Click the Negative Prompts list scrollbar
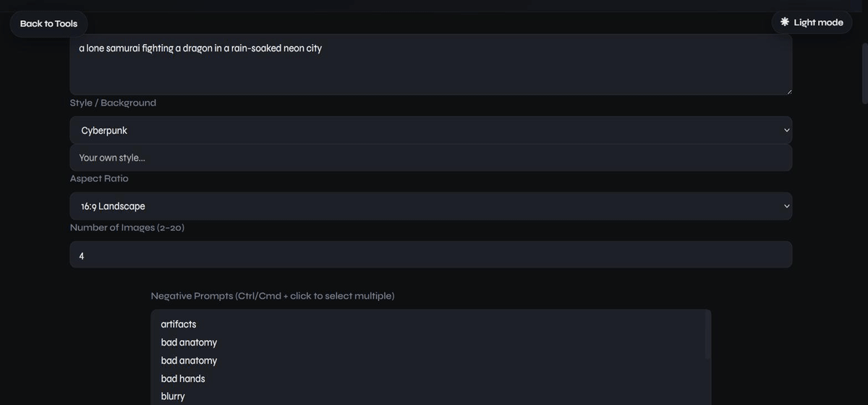Screen dimensions: 868x405 (x=708, y=335)
